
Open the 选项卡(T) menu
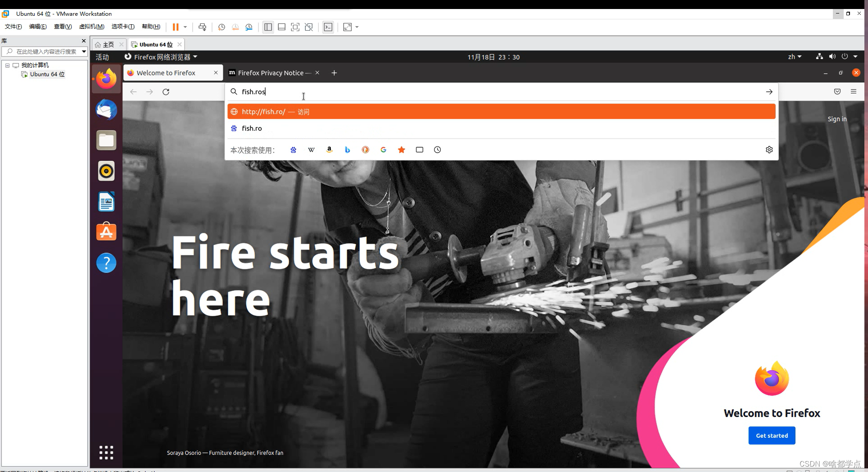pyautogui.click(x=123, y=27)
